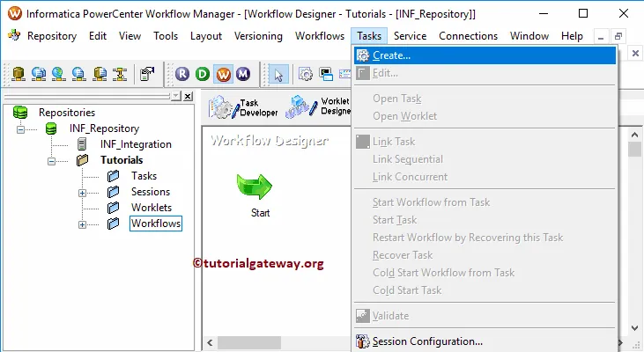644x352 pixels.
Task: Click Recover Task in the Tasks menu
Action: click(x=485, y=255)
